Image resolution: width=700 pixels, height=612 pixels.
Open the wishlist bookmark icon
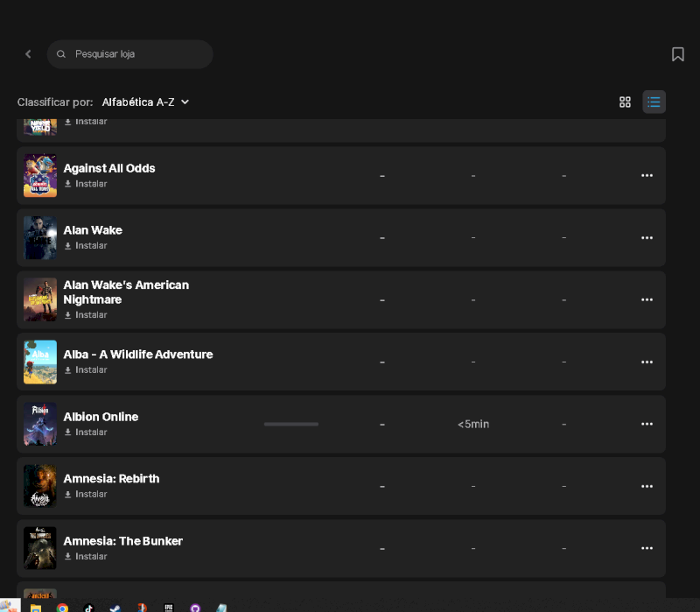tap(677, 54)
